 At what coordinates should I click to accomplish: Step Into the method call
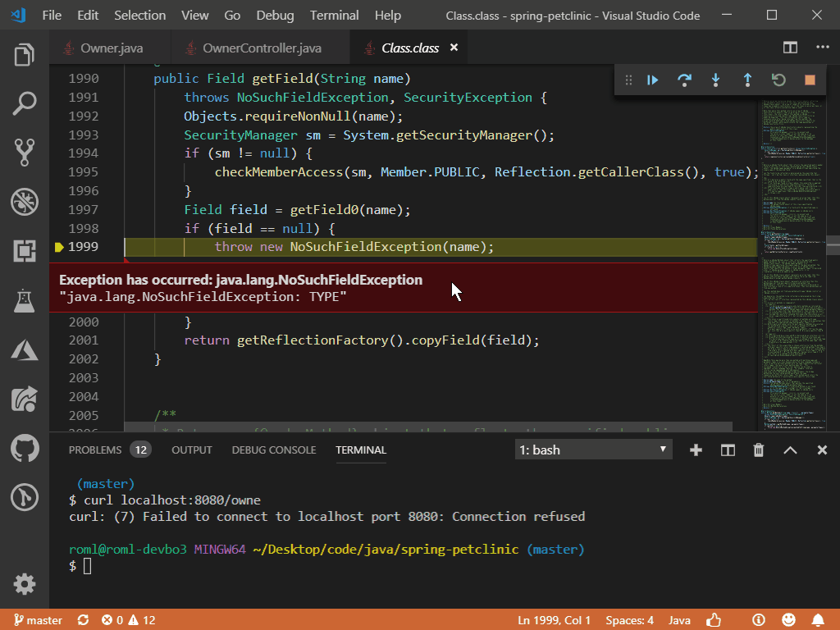[715, 80]
